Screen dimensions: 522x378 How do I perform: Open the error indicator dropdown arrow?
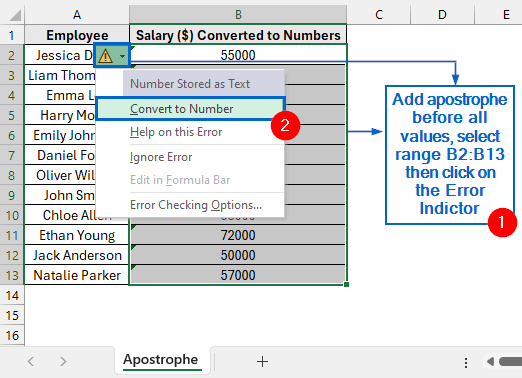[x=123, y=56]
